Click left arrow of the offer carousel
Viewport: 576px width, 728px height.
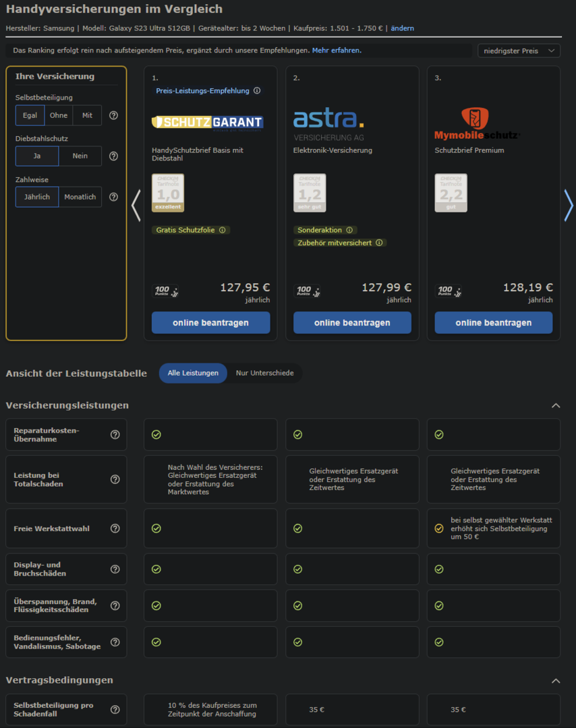click(x=136, y=206)
